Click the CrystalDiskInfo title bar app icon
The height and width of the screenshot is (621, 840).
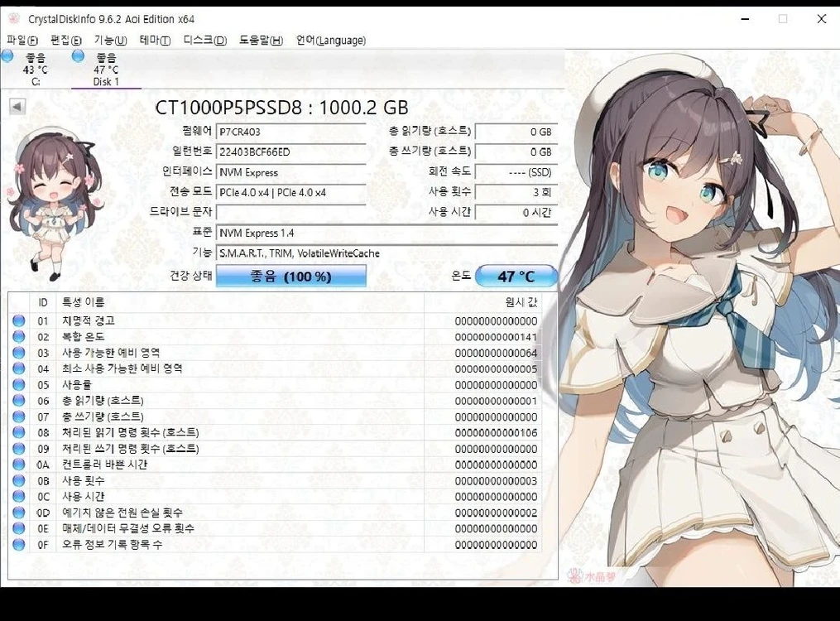(x=14, y=19)
